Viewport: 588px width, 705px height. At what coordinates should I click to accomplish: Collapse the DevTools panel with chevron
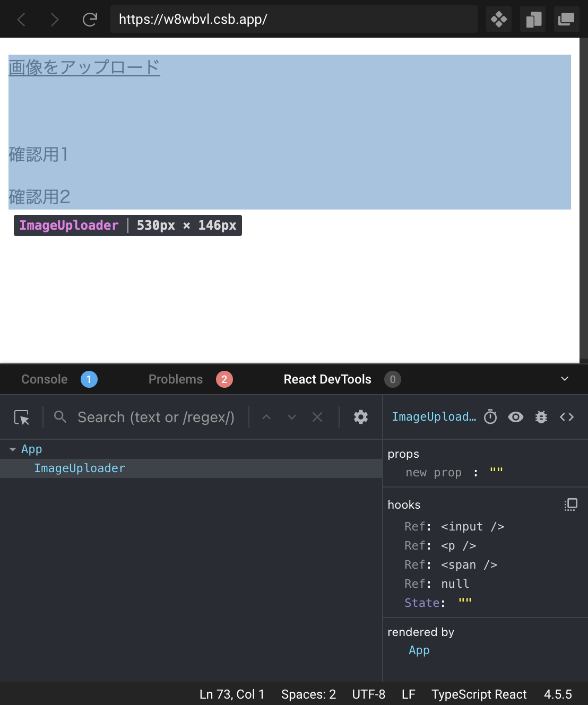coord(565,379)
